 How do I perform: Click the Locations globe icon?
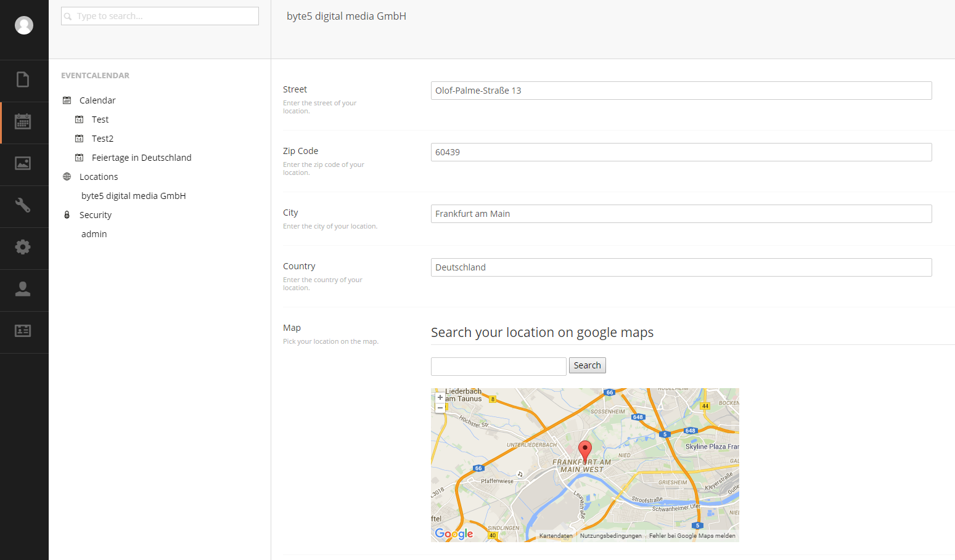pos(67,177)
